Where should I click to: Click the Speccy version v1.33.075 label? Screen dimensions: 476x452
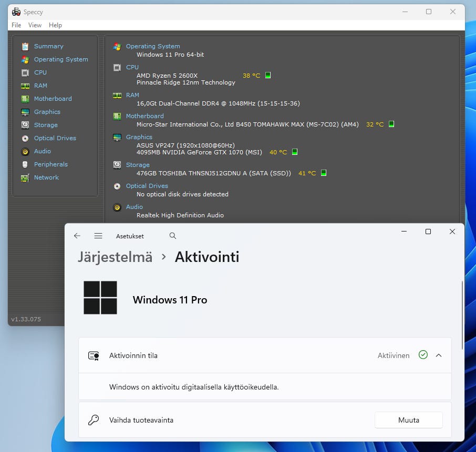pos(26,319)
